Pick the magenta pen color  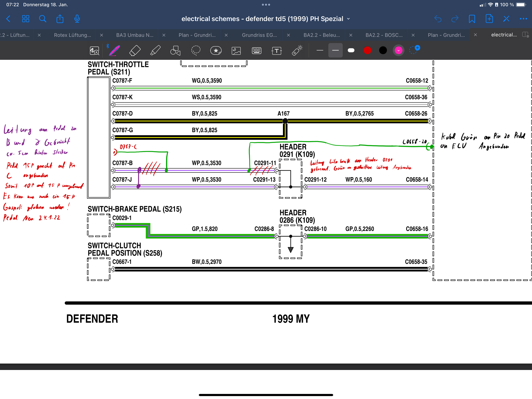[399, 50]
